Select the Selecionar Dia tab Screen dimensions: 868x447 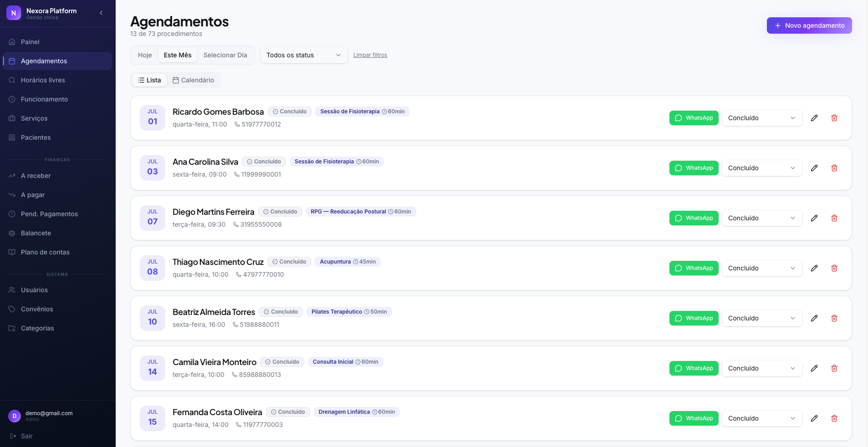pos(225,55)
